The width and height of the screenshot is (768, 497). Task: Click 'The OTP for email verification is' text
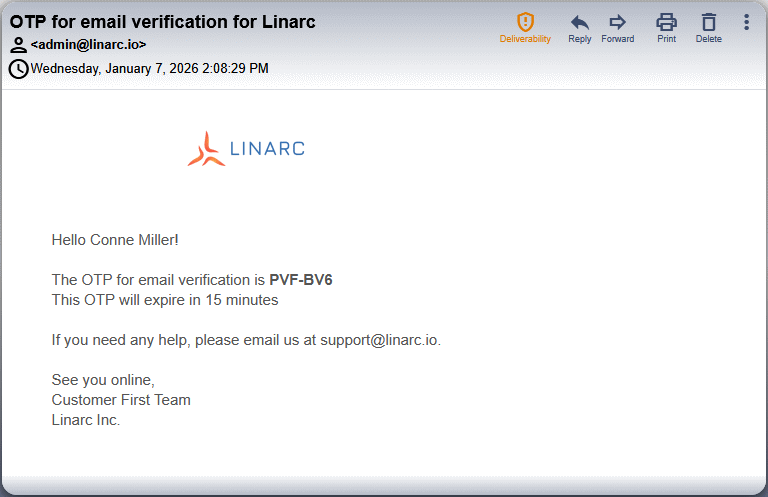tap(159, 280)
